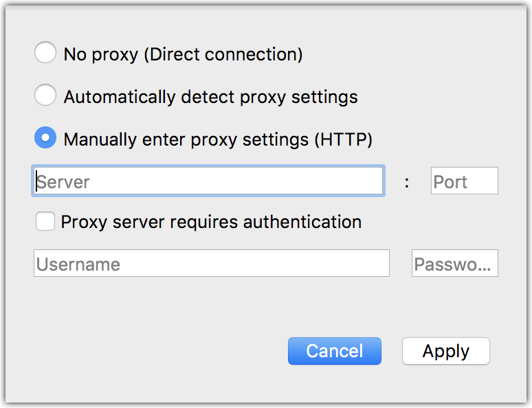This screenshot has height=408, width=532.
Task: Enable the proxy server authentication checkbox
Action: (x=45, y=222)
